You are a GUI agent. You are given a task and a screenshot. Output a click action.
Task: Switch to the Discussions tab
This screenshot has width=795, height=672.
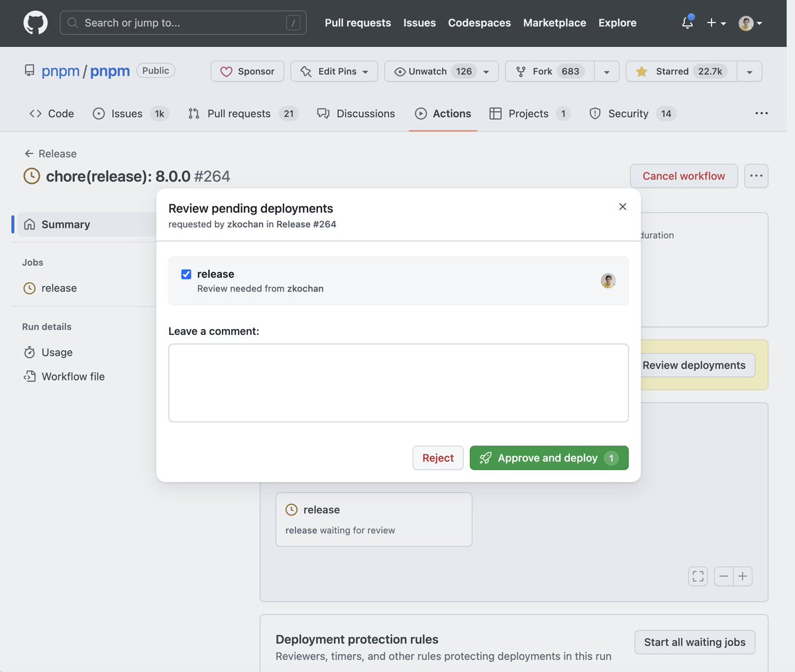tap(356, 114)
